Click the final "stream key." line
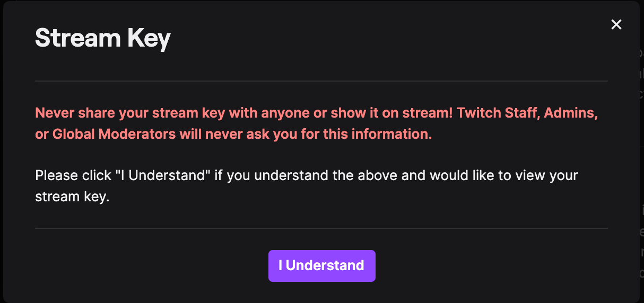 pos(72,198)
